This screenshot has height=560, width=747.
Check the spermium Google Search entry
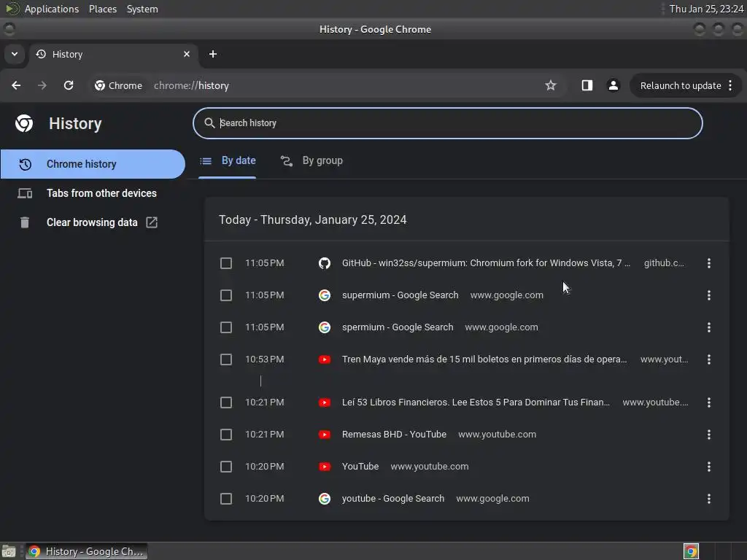(226, 327)
